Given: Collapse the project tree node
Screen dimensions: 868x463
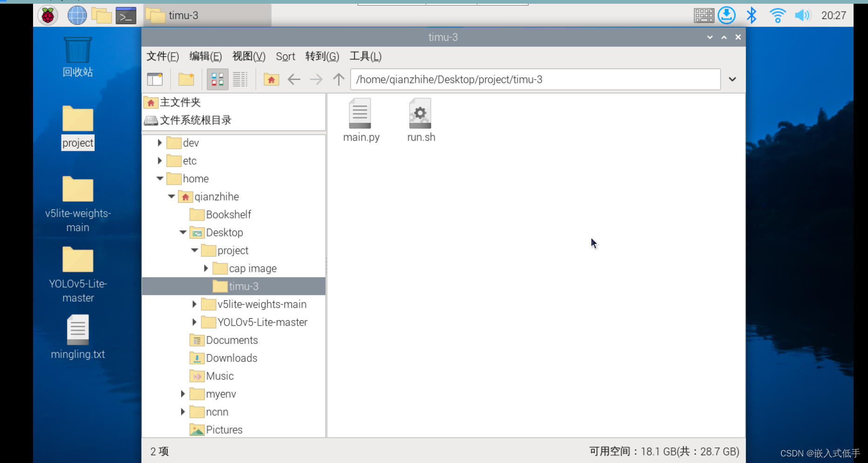Looking at the screenshot, I should pyautogui.click(x=195, y=250).
